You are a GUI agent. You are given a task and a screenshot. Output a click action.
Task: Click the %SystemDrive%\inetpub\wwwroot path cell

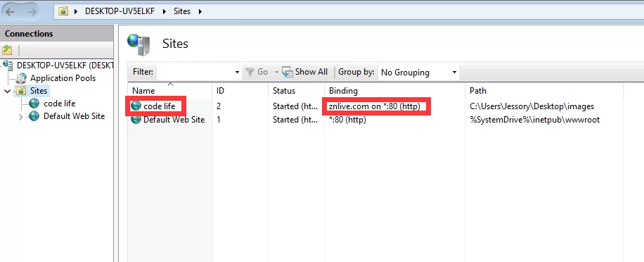(535, 120)
